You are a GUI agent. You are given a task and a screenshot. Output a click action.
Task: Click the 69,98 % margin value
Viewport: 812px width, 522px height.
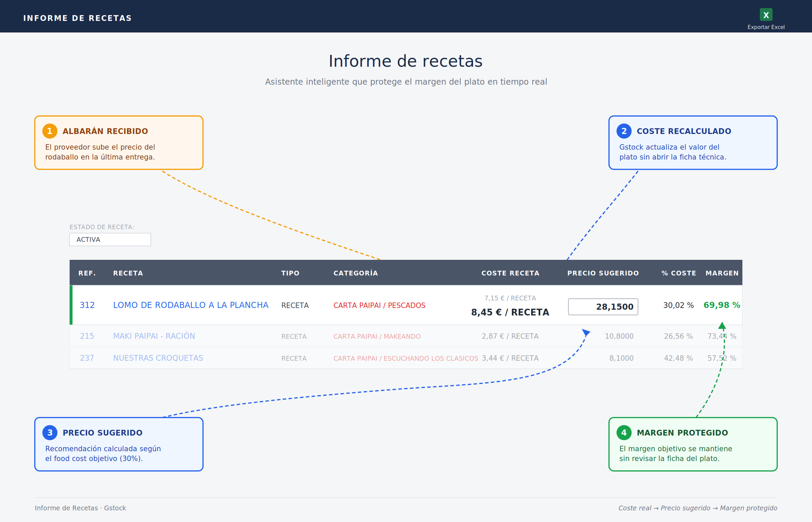pos(722,305)
